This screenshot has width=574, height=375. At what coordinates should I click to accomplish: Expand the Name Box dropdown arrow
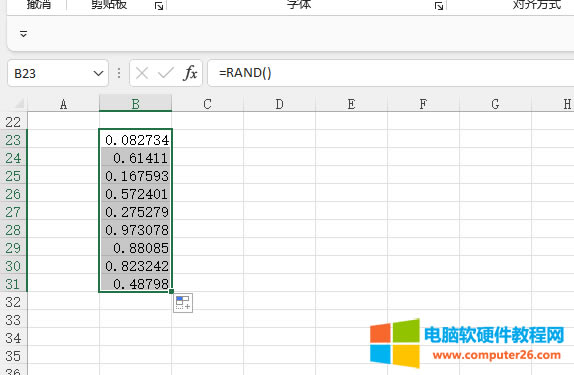(98, 73)
